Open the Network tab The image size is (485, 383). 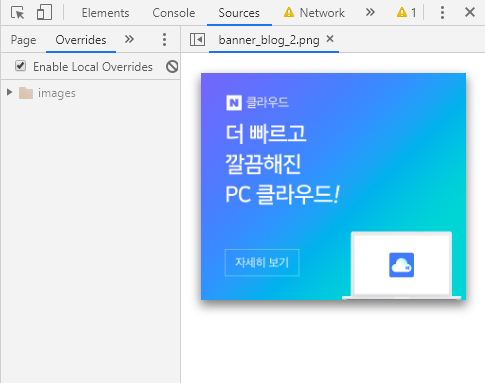point(322,13)
